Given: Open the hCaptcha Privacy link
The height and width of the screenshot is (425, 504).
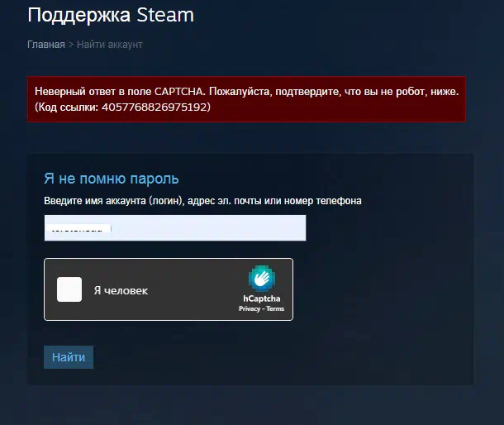Looking at the screenshot, I should (x=249, y=308).
